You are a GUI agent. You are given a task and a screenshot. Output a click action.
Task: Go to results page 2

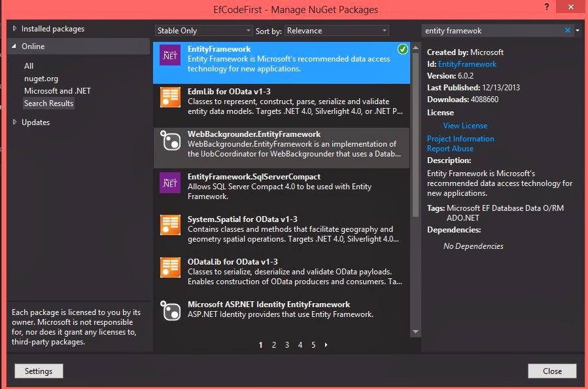coord(274,344)
